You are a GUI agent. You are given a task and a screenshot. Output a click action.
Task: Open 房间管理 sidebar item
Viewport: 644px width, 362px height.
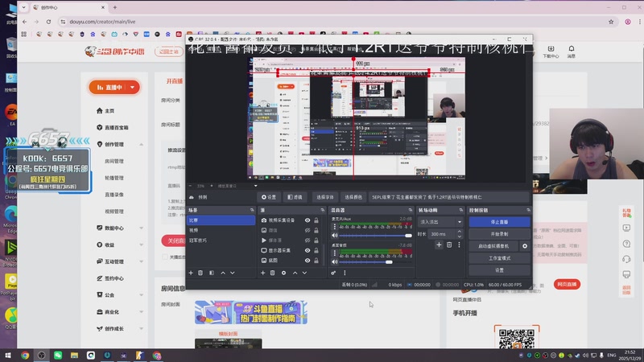114,162
